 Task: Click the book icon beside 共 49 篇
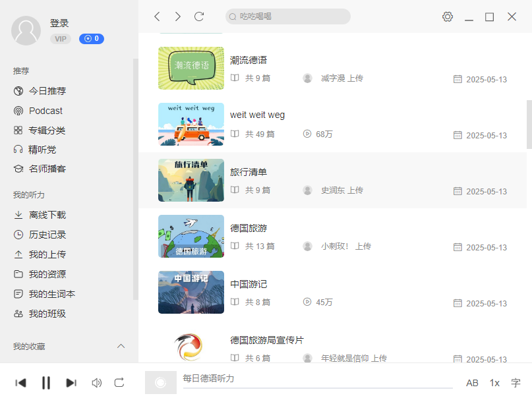(235, 134)
